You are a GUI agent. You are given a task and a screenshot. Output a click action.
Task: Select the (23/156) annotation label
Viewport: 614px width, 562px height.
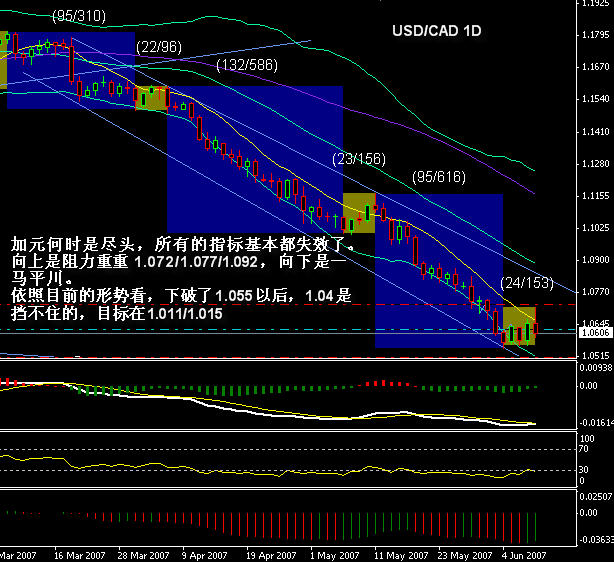(x=359, y=159)
